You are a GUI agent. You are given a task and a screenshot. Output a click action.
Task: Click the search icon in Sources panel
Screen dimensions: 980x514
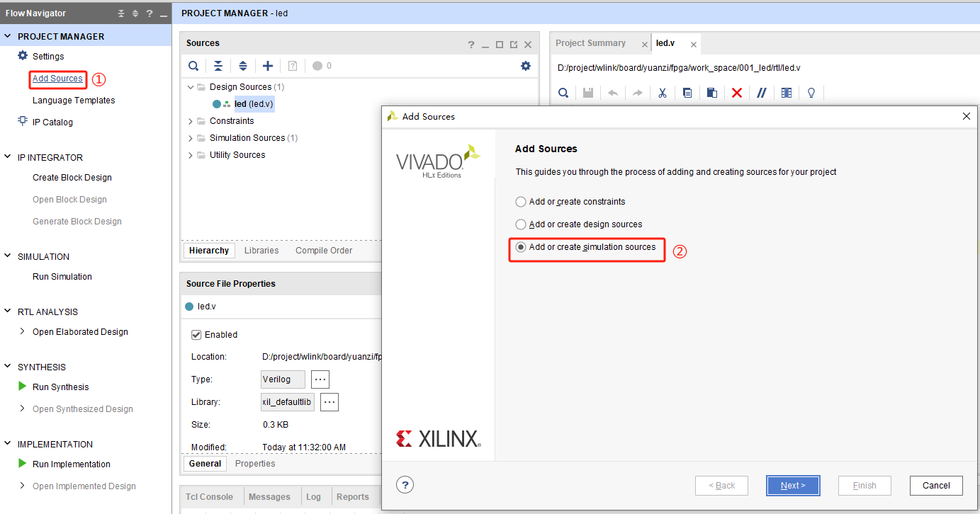[x=193, y=66]
